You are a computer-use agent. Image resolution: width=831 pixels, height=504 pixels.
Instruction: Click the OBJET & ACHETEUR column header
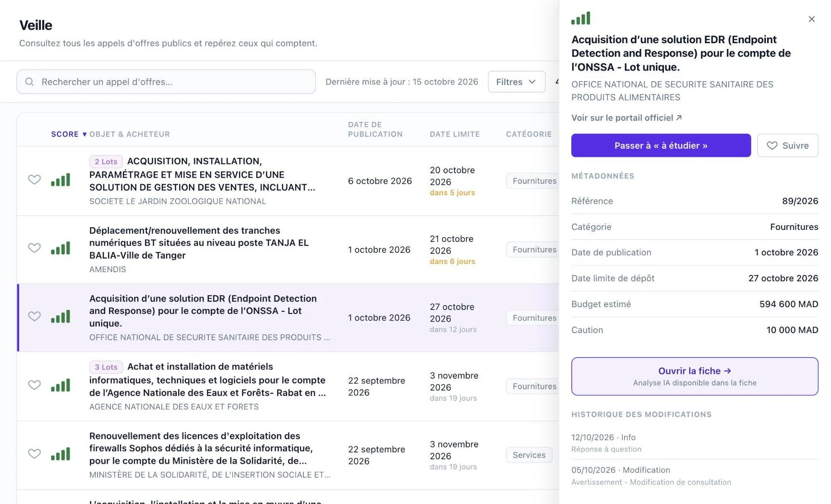(130, 134)
